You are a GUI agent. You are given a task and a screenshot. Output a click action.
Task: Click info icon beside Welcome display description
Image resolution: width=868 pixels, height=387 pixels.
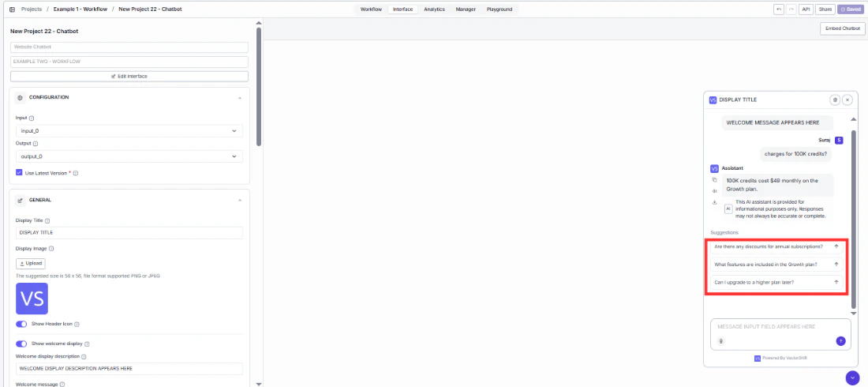pyautogui.click(x=84, y=356)
